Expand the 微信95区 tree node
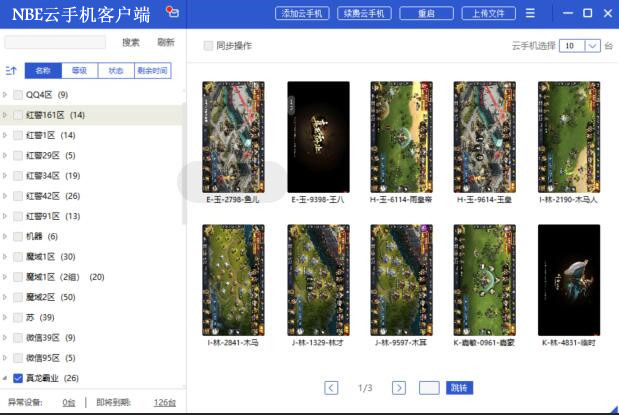The height and width of the screenshot is (415, 619). 5,358
